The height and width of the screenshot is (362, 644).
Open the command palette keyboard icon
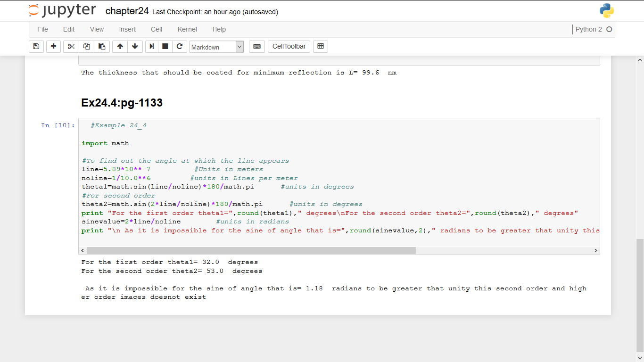(x=256, y=46)
